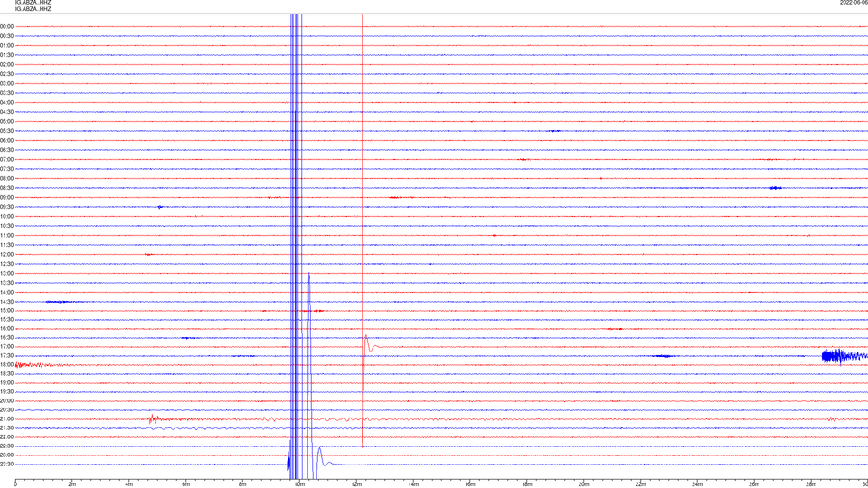Click the 22:00 trace label
Screen dimensions: 868x488
tap(6, 437)
